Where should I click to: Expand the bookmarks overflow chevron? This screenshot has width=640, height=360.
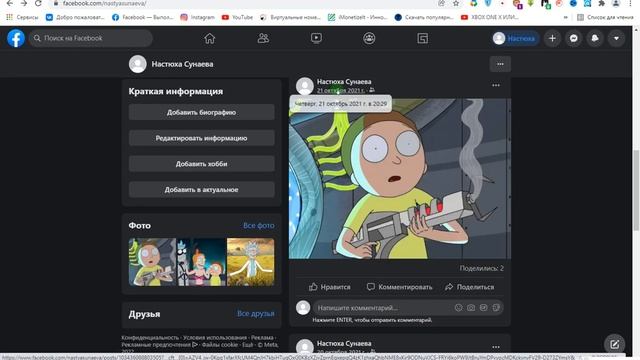click(566, 17)
